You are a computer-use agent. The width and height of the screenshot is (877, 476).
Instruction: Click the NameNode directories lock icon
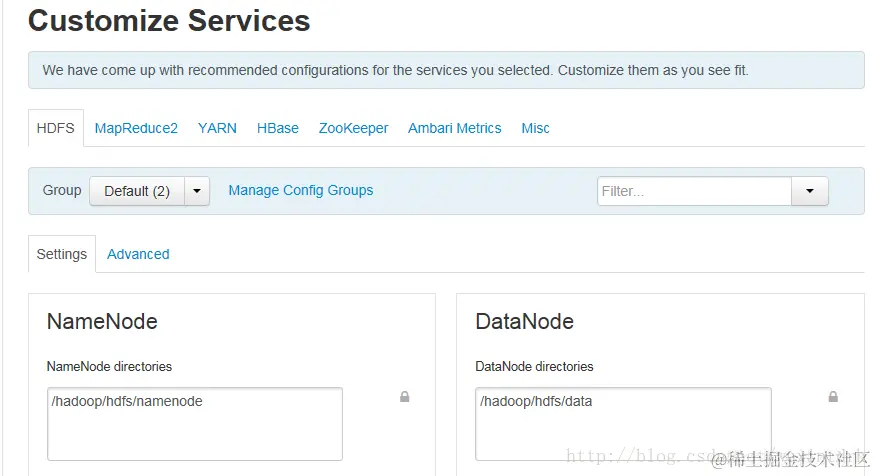tap(404, 397)
